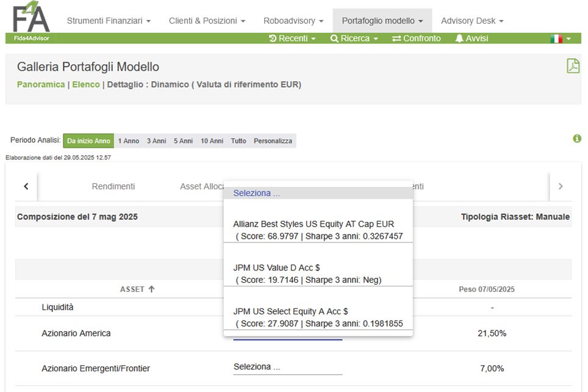The width and height of the screenshot is (588, 392).
Task: Select the 3 Anni analysis period
Action: [x=156, y=141]
